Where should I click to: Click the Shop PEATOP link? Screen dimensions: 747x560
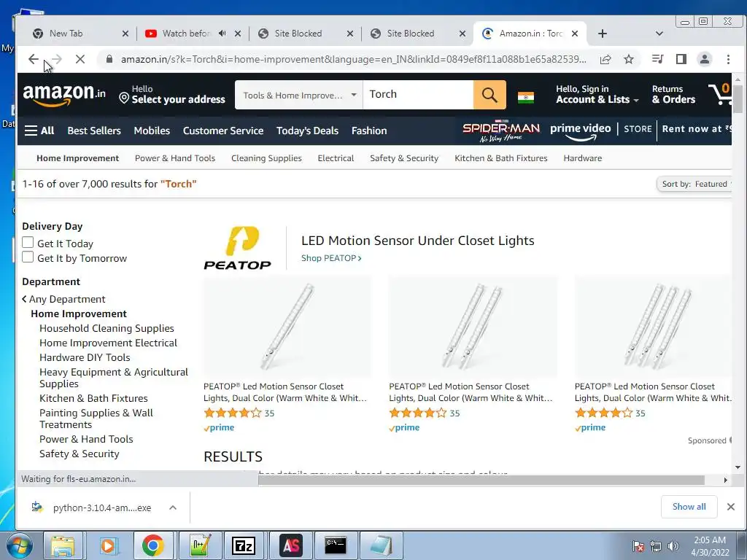331,258
